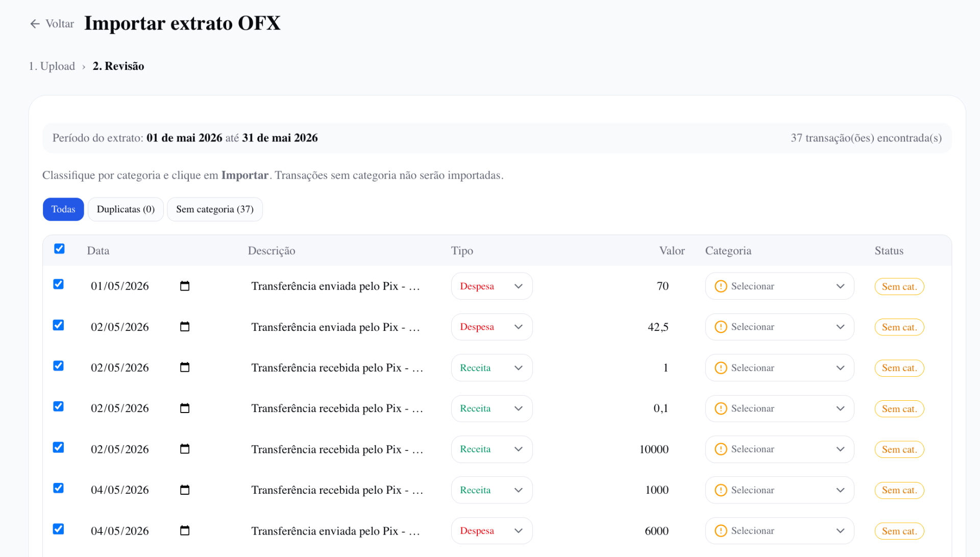This screenshot has height=557, width=980.
Task: Go to step 1. Upload
Action: click(52, 66)
